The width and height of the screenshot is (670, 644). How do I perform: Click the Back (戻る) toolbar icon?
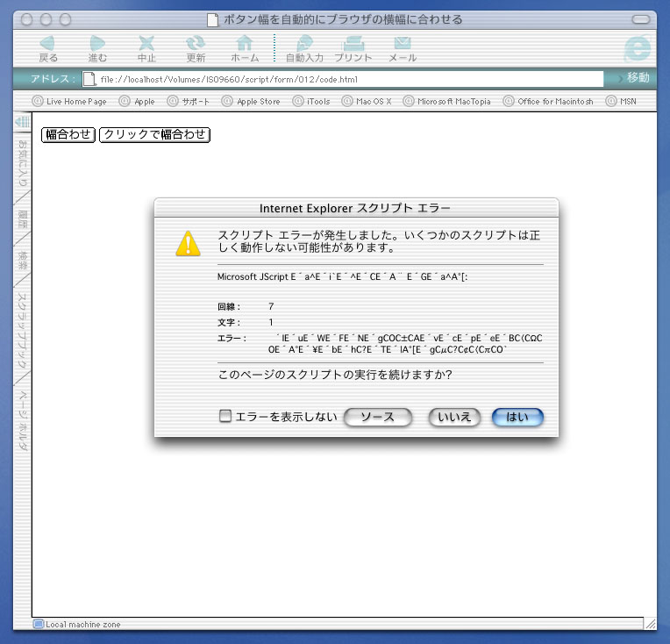click(x=48, y=48)
